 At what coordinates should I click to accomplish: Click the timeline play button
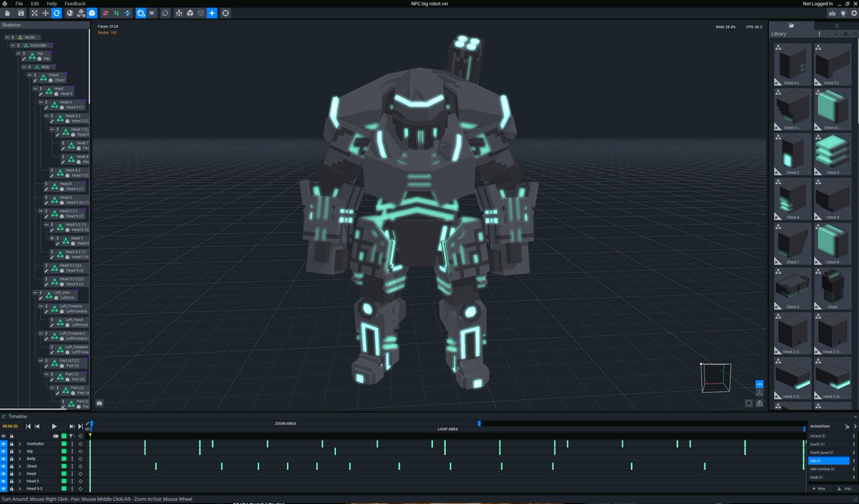(x=54, y=426)
